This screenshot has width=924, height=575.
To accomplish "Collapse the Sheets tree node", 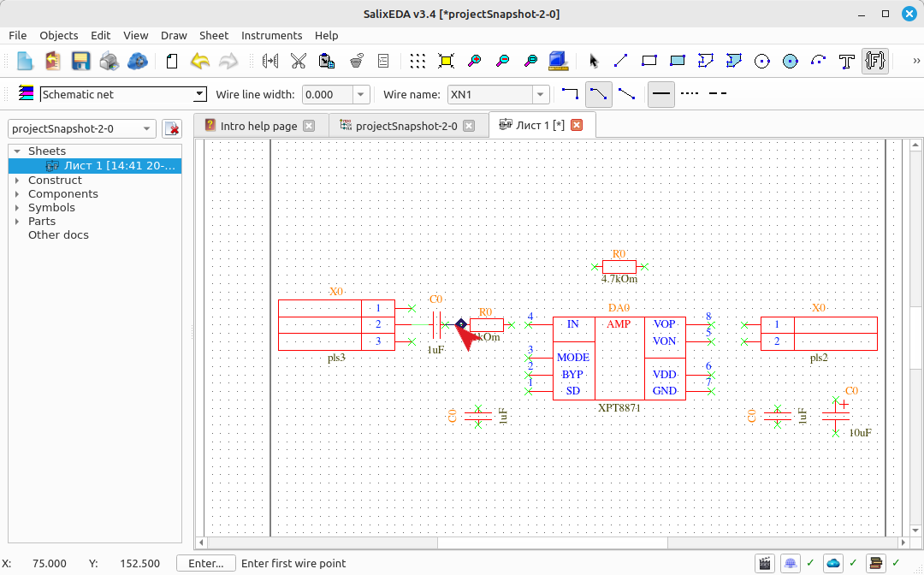I will pos(17,151).
